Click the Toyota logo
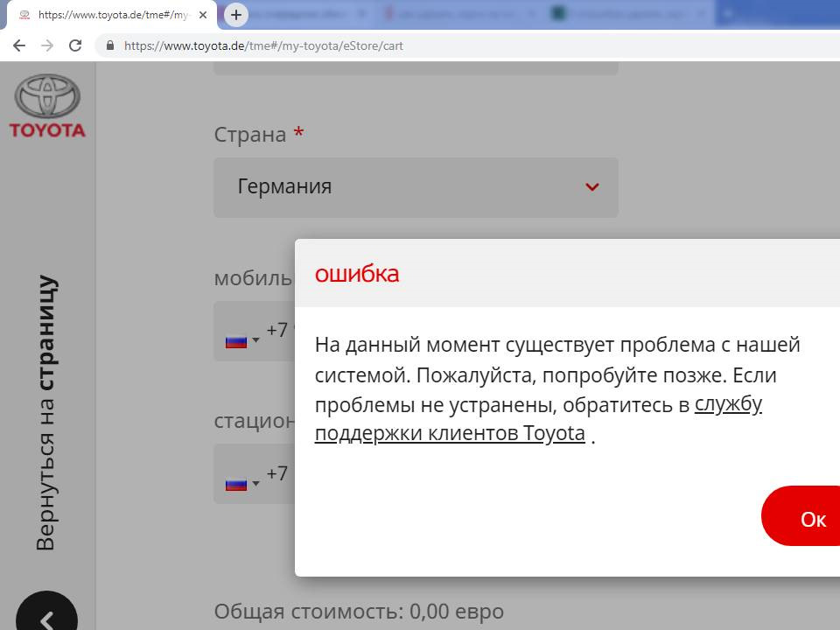This screenshot has width=840, height=630. 47,107
